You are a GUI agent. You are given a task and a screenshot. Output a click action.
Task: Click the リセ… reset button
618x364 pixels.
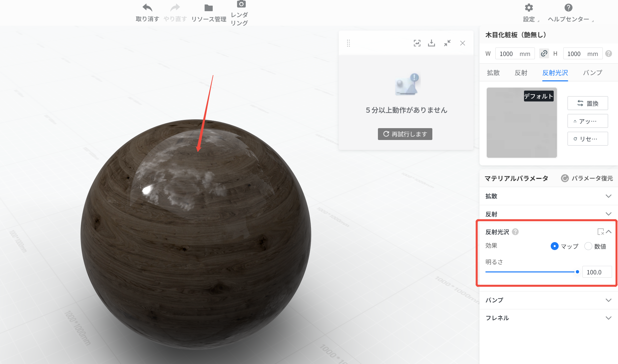pyautogui.click(x=588, y=139)
